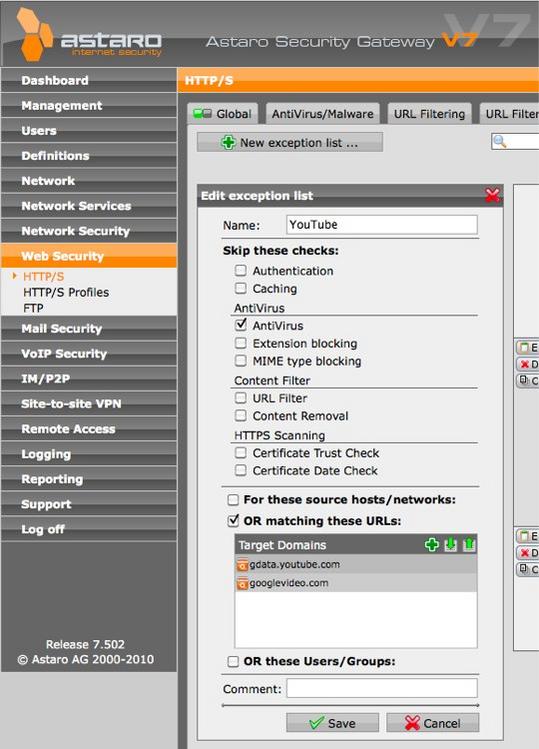Click the green plus icon in New exception list
The image size is (539, 749).
coord(228,142)
